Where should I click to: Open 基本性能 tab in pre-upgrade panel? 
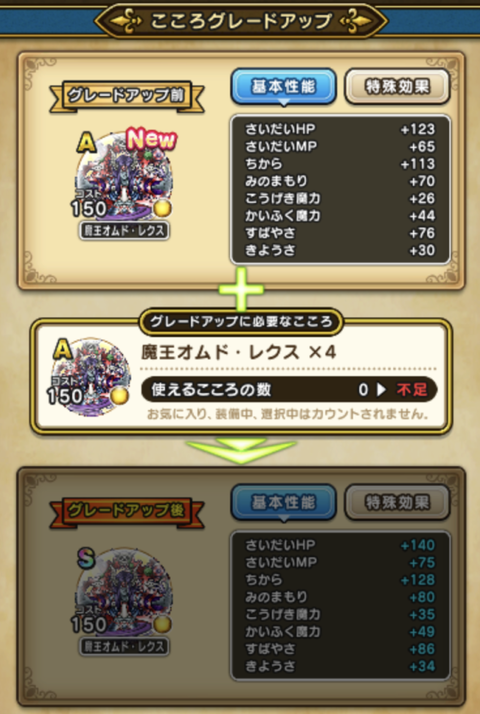coord(283,87)
